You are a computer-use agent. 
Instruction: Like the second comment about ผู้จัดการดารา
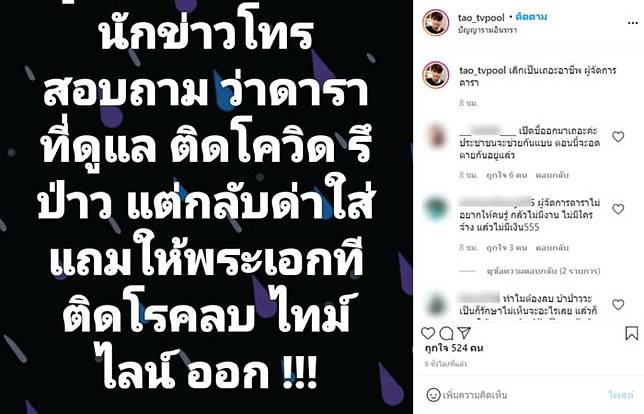(x=618, y=209)
